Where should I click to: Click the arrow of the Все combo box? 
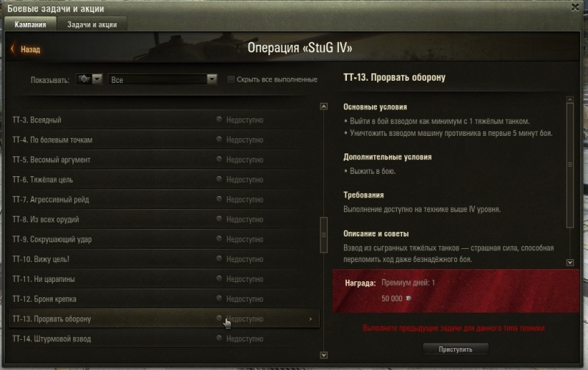[212, 79]
